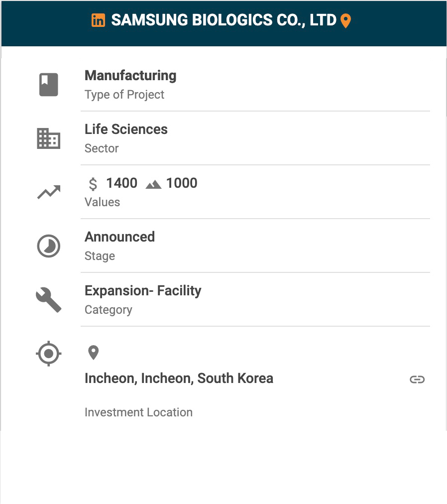The image size is (447, 504).
Task: Click the mountain icon before 1000
Action: (154, 184)
